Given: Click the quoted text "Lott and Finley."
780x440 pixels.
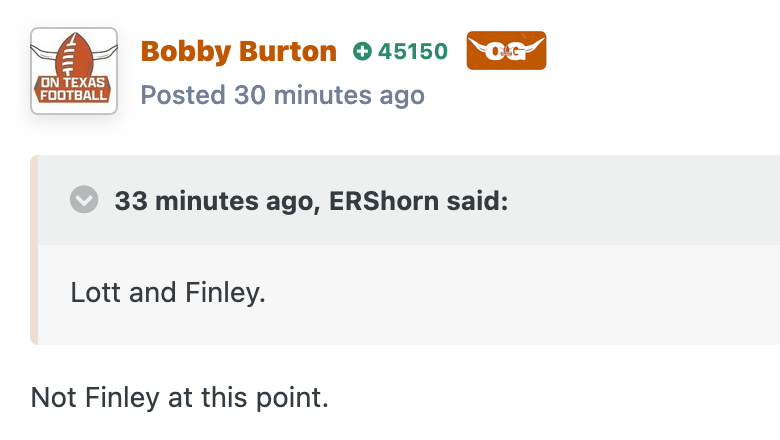Looking at the screenshot, I should coord(168,292).
